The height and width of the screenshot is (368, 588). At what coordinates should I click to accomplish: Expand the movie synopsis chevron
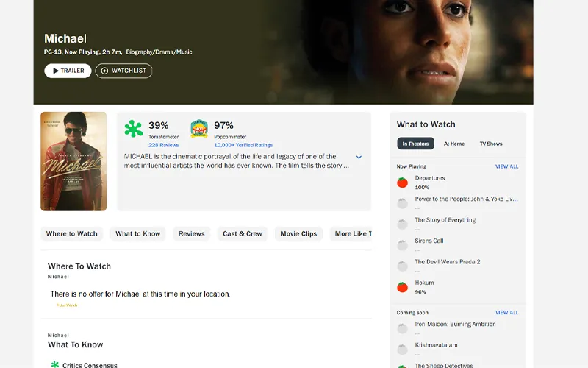click(x=359, y=157)
